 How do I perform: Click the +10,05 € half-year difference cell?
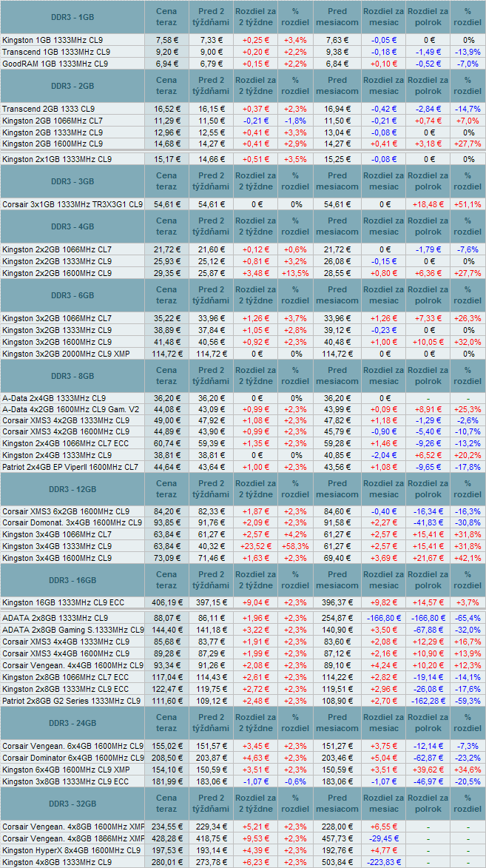[x=428, y=342]
